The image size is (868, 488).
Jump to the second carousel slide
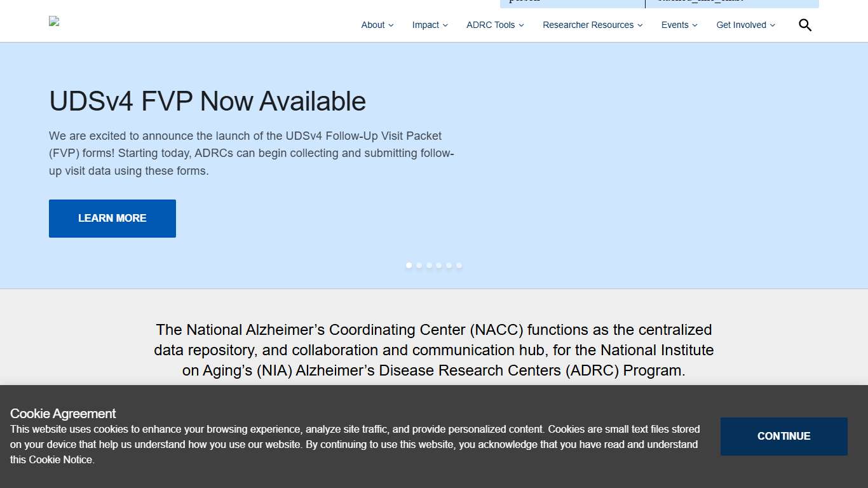[419, 266]
